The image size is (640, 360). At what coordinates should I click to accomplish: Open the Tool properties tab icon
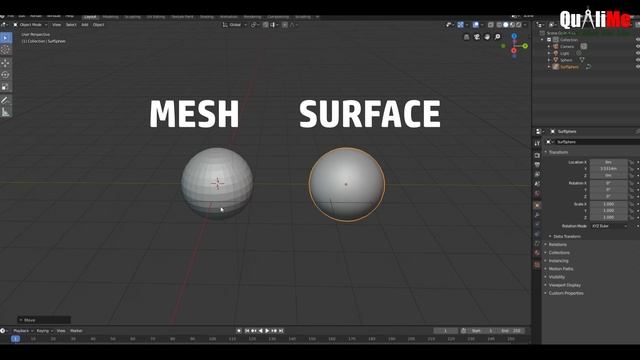pyautogui.click(x=537, y=143)
